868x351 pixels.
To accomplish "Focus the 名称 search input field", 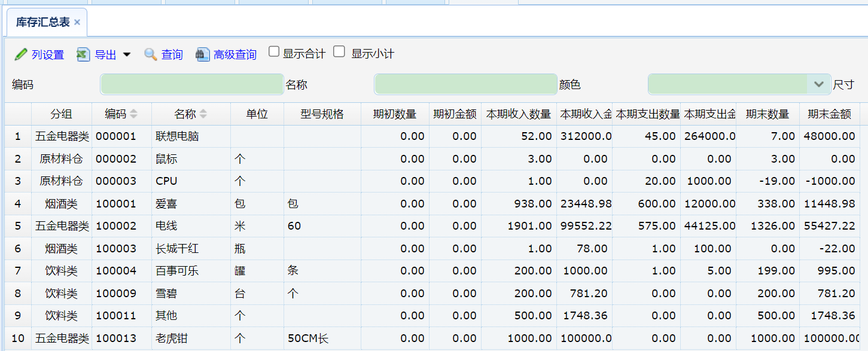I will click(465, 84).
